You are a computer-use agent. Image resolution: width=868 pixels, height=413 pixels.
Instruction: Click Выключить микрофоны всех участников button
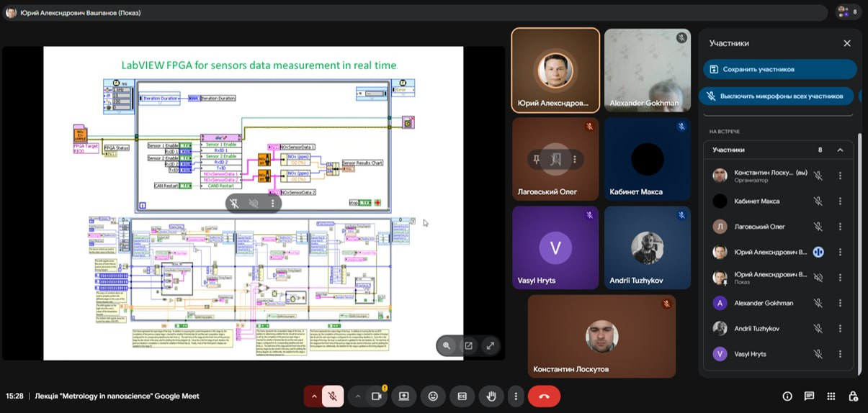point(777,96)
